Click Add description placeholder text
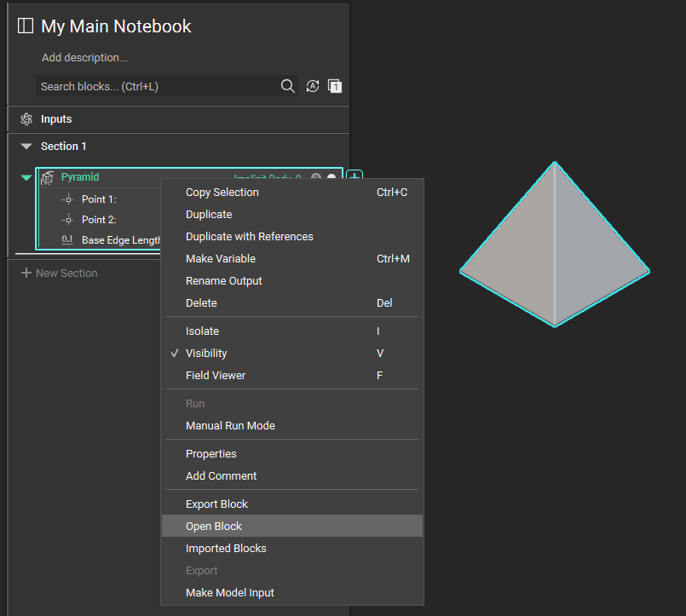This screenshot has height=616, width=686. pyautogui.click(x=84, y=57)
